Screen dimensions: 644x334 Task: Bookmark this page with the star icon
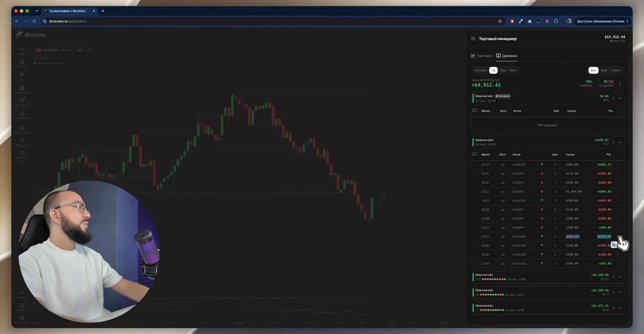click(500, 21)
